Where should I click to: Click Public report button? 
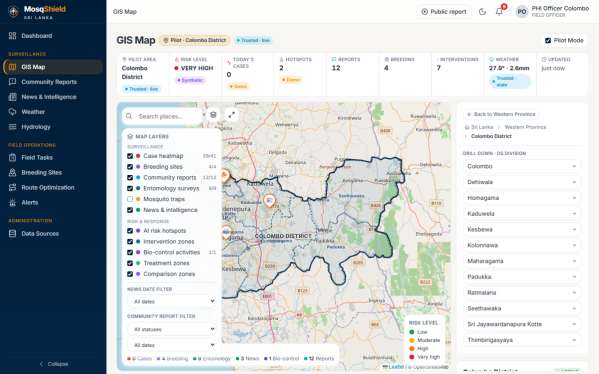pyautogui.click(x=444, y=12)
